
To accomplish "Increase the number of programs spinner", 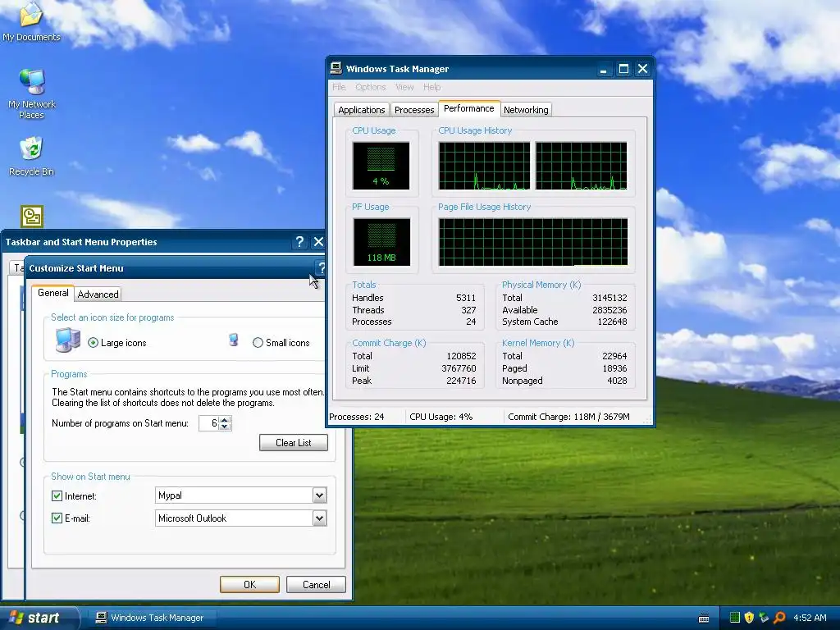I will (225, 419).
